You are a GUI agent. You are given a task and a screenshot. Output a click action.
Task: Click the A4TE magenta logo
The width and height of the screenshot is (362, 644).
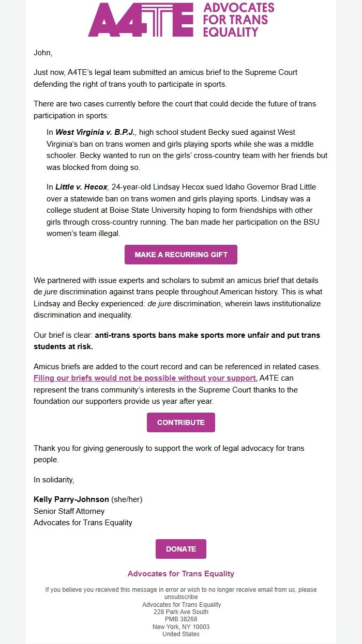tap(142, 21)
